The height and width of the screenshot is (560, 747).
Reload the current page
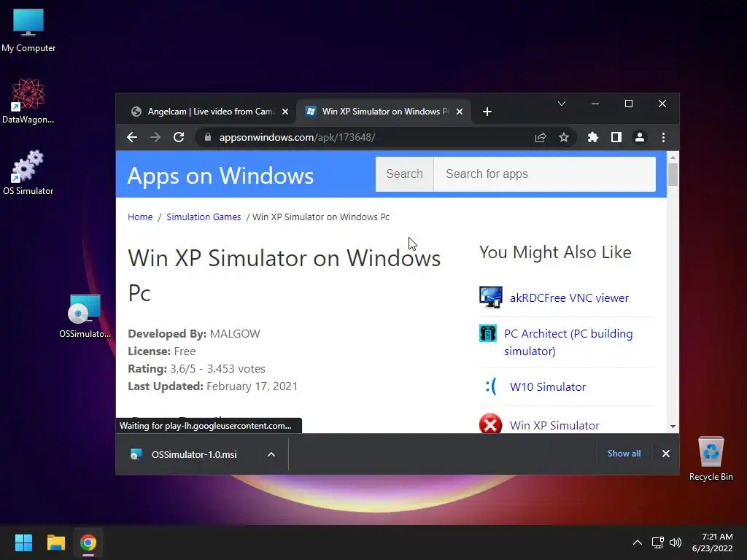pos(179,137)
